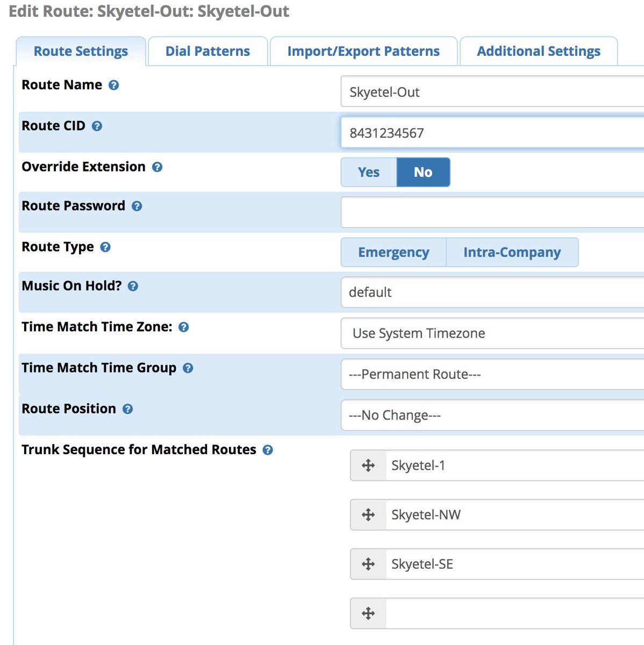Click the Edit Route: Skyetel-Out page heading
Screen dimensions: 644x645
(x=149, y=11)
